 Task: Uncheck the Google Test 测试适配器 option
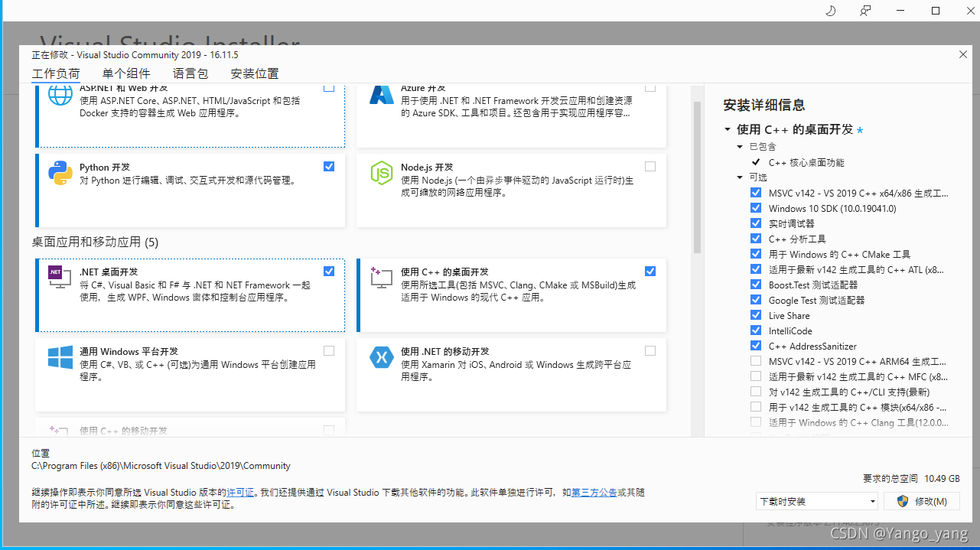(x=756, y=300)
